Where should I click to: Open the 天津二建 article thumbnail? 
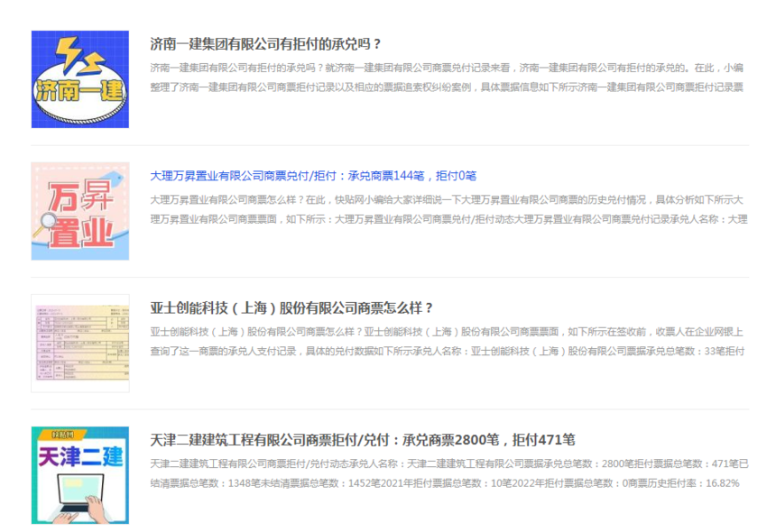[80, 475]
